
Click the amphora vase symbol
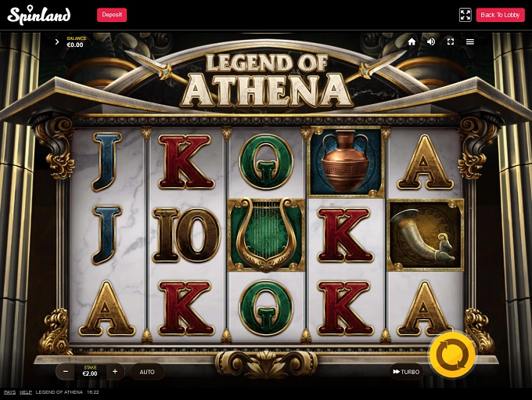(345, 162)
